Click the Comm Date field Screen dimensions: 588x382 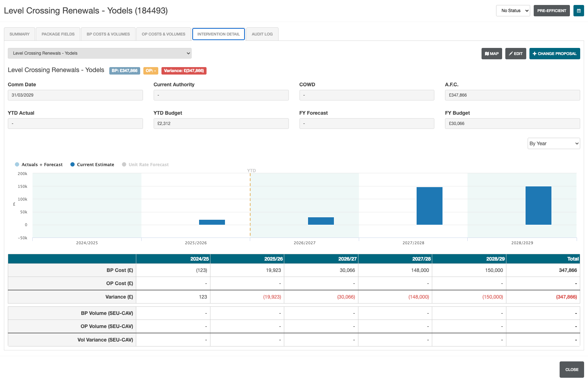(75, 95)
